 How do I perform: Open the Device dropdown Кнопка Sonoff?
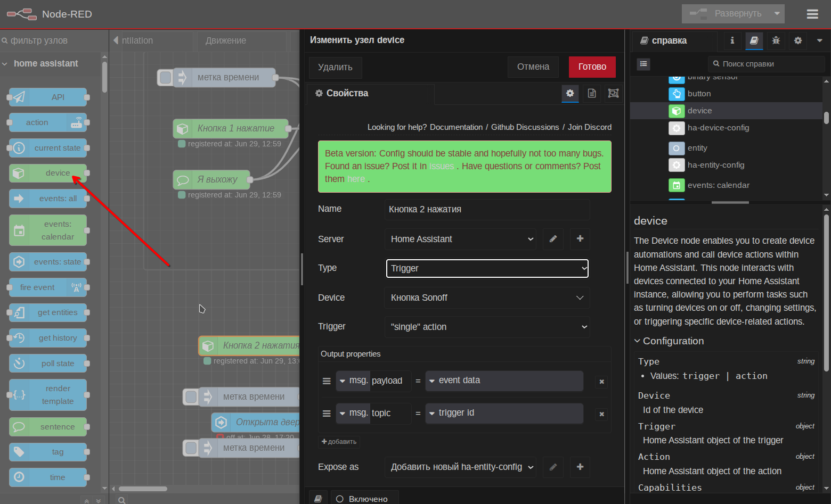tap(487, 298)
